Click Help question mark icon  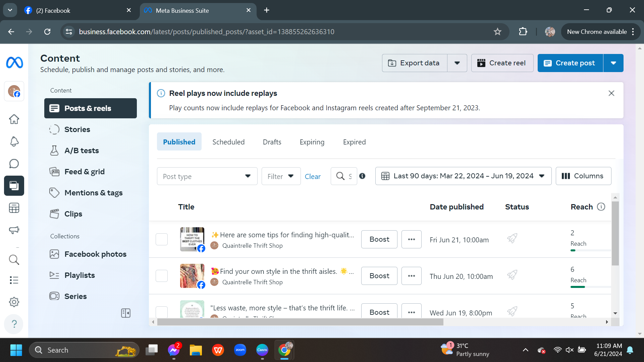coord(14,324)
